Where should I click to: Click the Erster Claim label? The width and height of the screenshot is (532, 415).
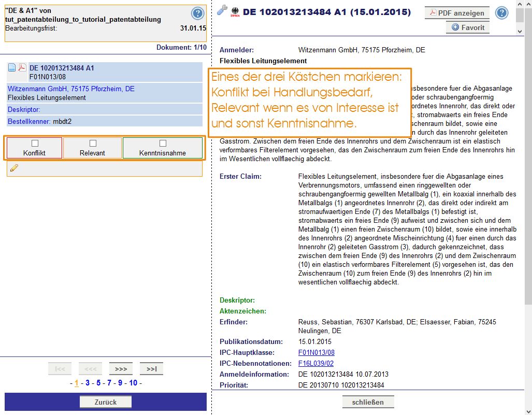240,177
